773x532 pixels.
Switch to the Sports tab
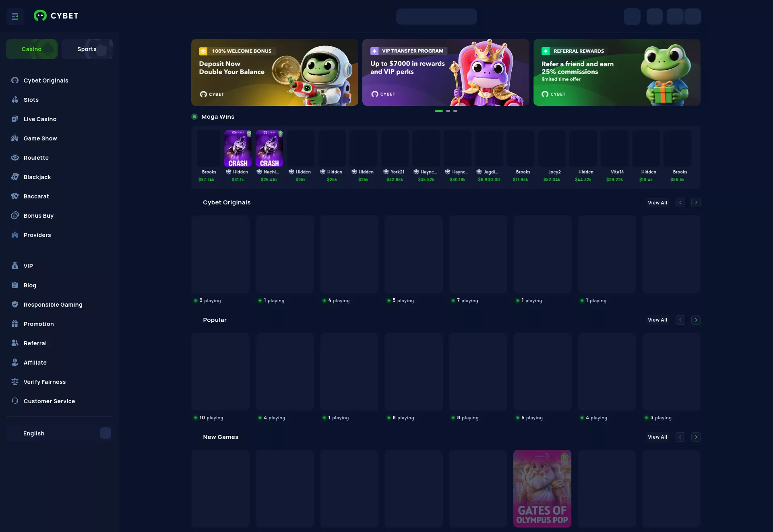point(87,49)
